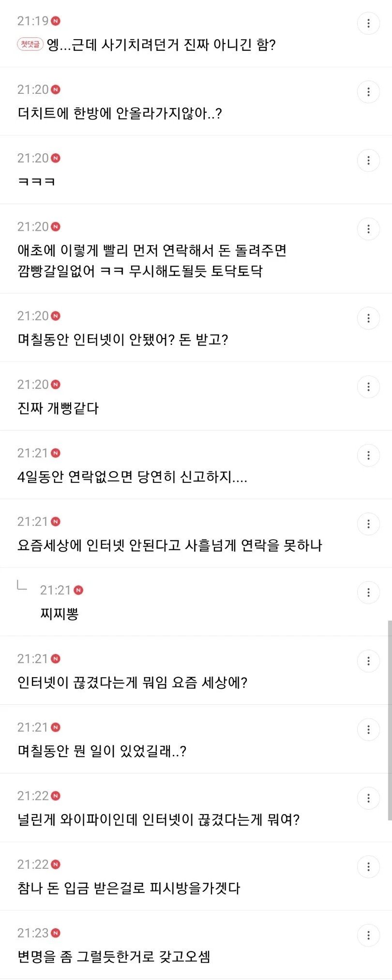Tap the 첫댓글 badge label
Viewport: 392px width, 980px height.
[x=30, y=45]
